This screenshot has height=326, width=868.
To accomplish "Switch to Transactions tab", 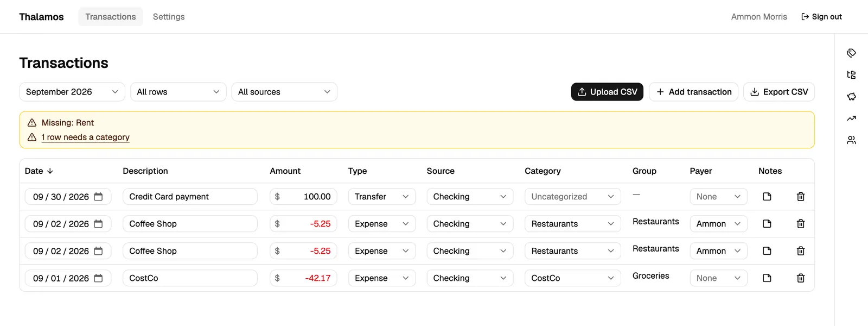I will click(111, 17).
